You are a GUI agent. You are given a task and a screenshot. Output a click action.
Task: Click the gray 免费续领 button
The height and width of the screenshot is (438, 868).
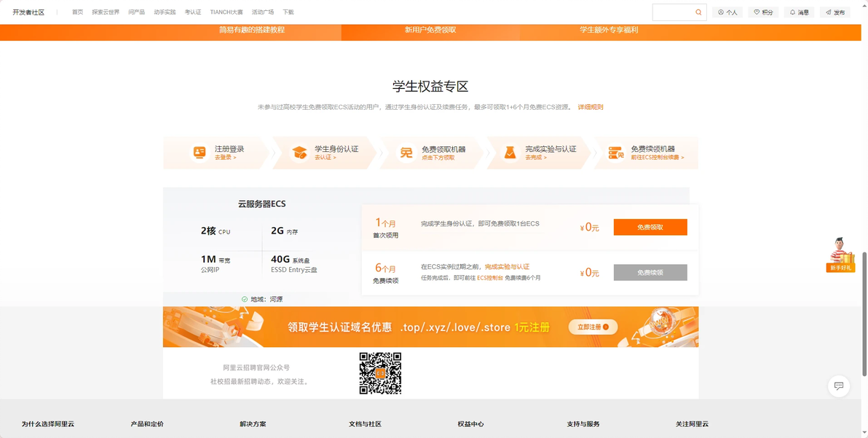coord(650,273)
